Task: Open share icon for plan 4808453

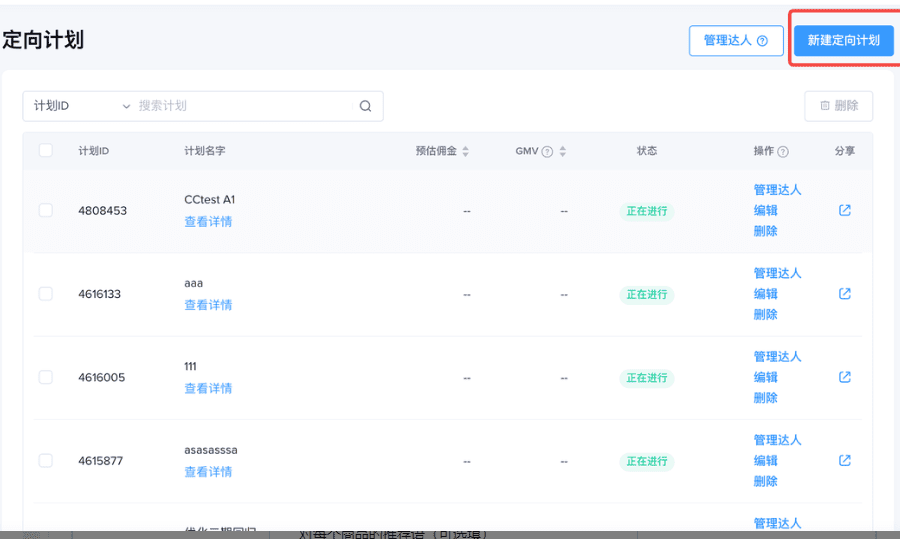Action: pos(844,210)
